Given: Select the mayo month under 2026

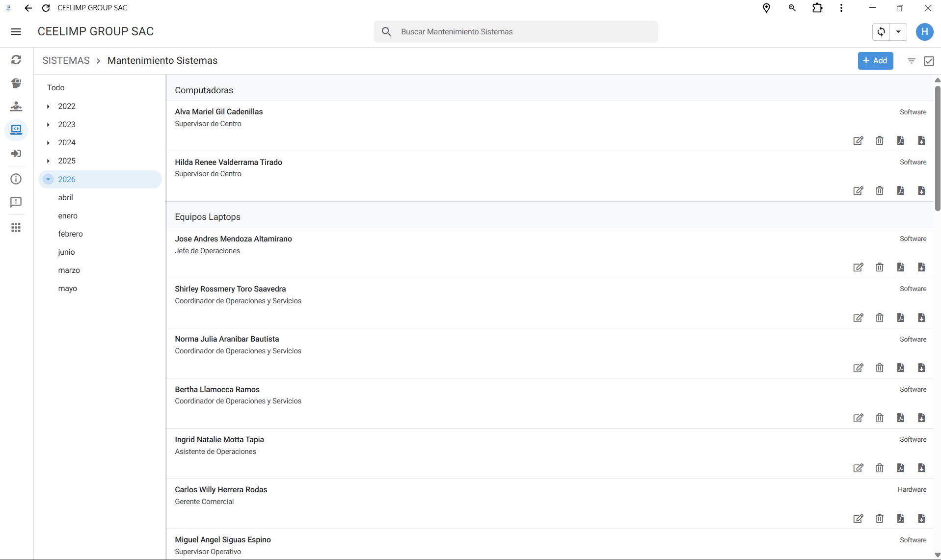Looking at the screenshot, I should pyautogui.click(x=67, y=289).
